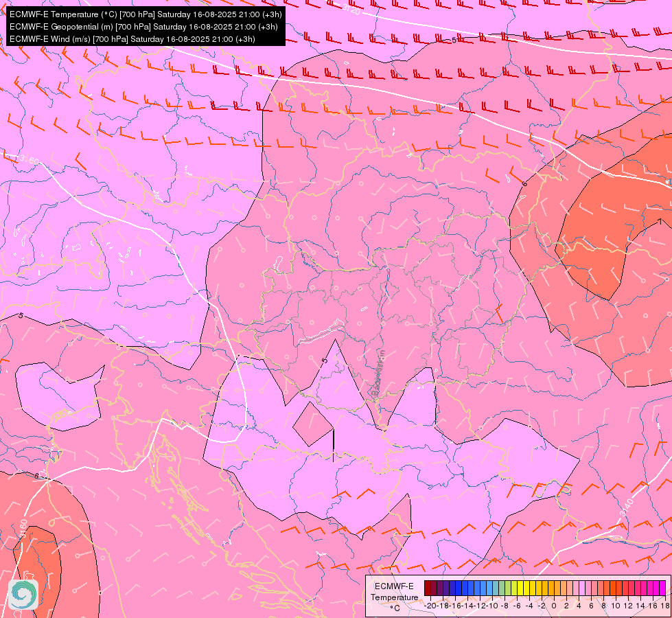Click the legend tick value 14
Viewport: 672px width, 618px height.
[640, 606]
